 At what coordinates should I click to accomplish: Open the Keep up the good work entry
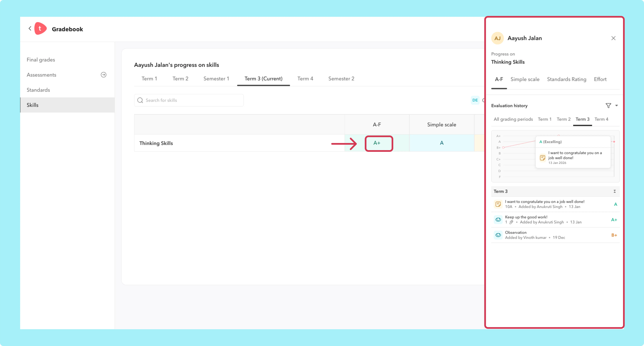click(555, 220)
